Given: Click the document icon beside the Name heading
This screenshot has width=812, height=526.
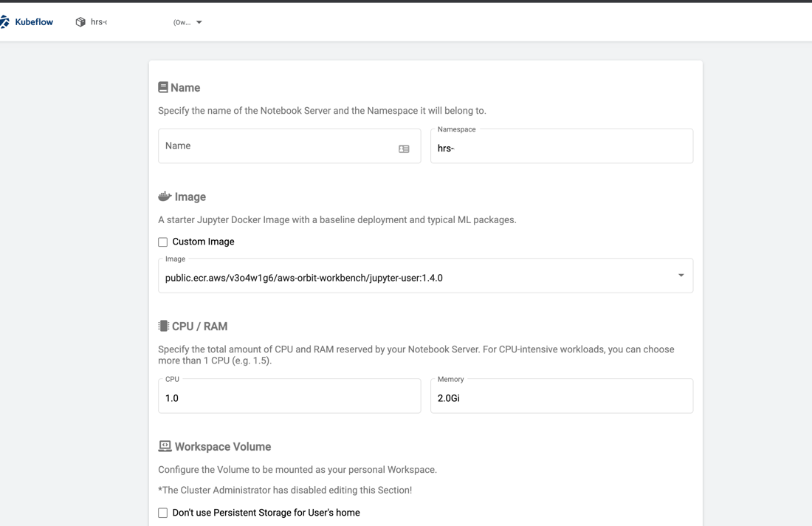Looking at the screenshot, I should tap(163, 86).
